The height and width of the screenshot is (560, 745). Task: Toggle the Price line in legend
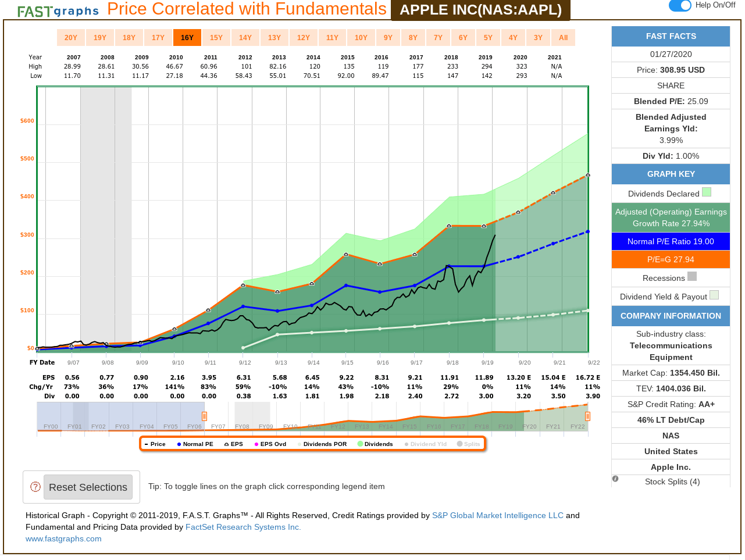[155, 444]
